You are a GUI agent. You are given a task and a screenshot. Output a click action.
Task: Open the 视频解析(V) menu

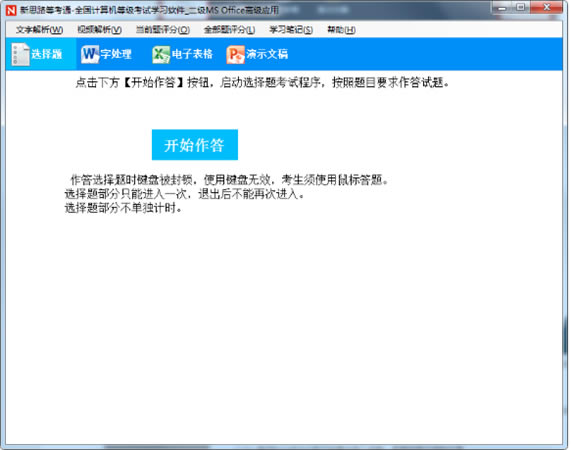[x=99, y=29]
